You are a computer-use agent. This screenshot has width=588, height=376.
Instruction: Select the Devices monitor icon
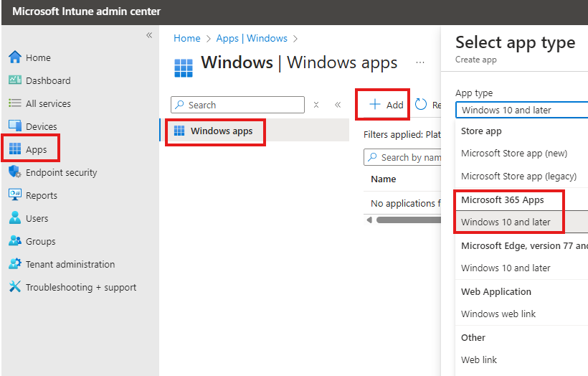15,126
